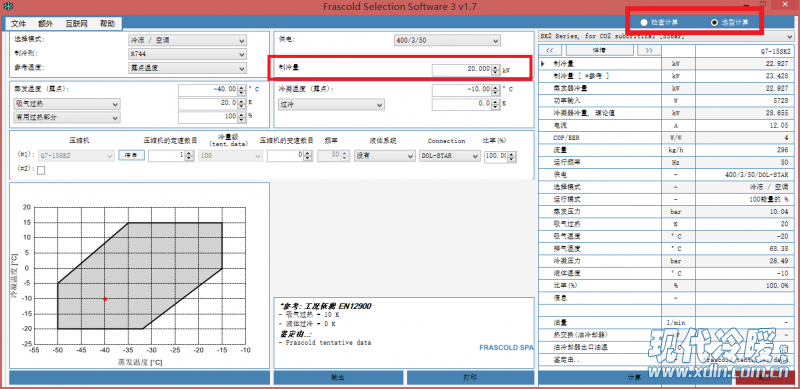The image size is (800, 389).
Task: Click the 过冷 value field showing 0.0
Action: [461, 104]
